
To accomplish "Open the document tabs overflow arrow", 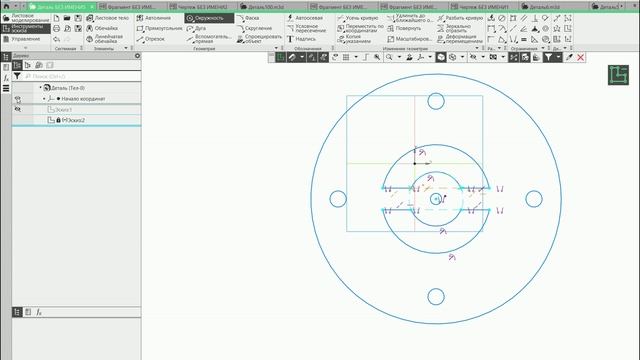I will click(x=622, y=7).
